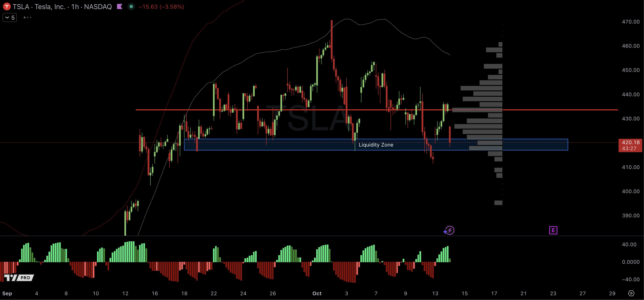Viewport: 644px width, 300px height.
Task: Open the earnings 'E' marker icon
Action: point(553,230)
